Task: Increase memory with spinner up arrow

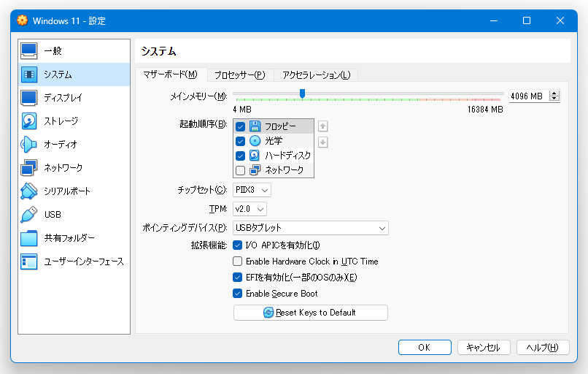Action: point(554,93)
